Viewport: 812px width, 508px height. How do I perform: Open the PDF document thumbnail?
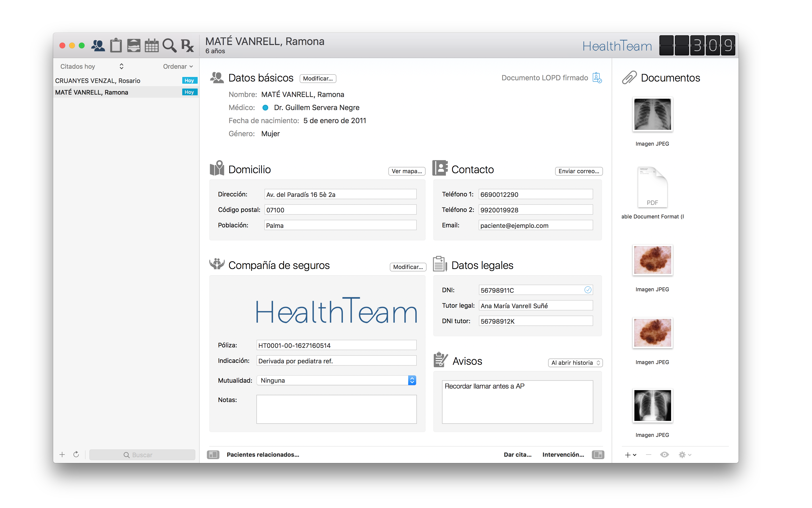652,187
